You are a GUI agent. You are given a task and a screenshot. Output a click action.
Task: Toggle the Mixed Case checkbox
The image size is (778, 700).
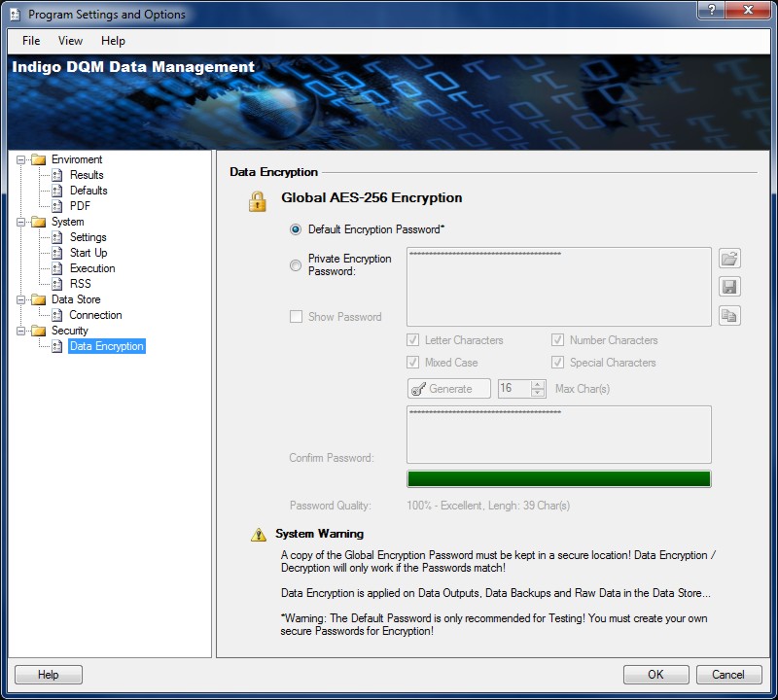click(412, 363)
